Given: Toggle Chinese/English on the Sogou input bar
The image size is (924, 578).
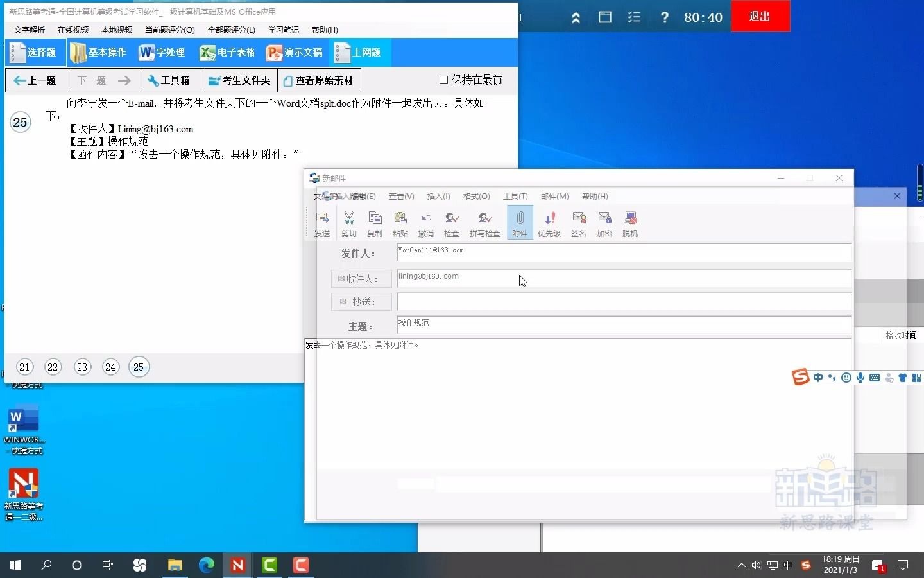Looking at the screenshot, I should 818,378.
